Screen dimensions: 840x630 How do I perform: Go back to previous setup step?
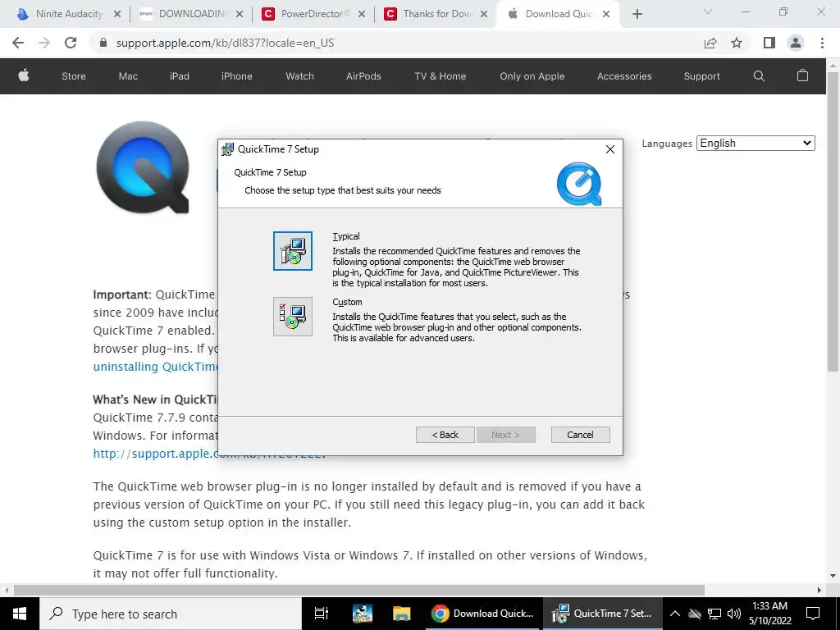click(x=445, y=435)
